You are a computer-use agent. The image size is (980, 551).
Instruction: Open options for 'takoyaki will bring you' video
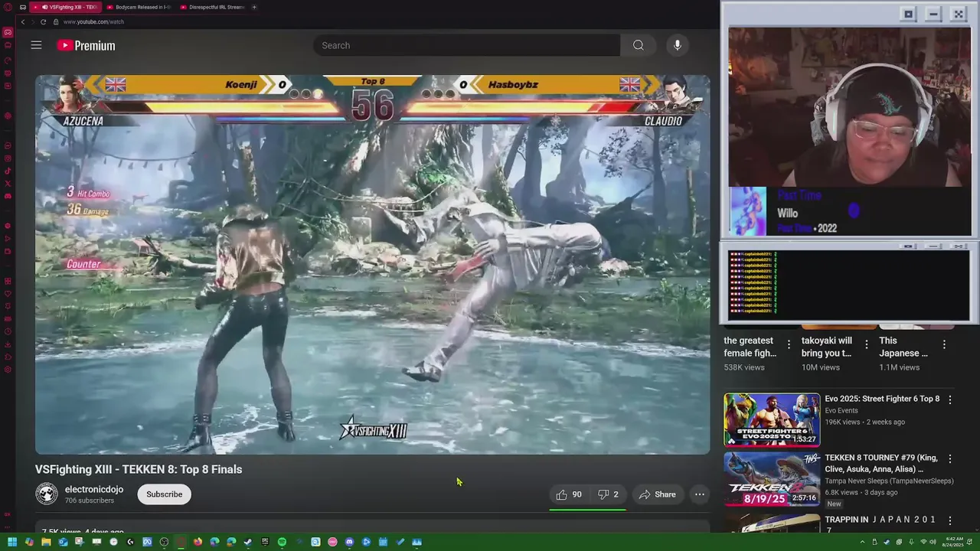pyautogui.click(x=867, y=345)
